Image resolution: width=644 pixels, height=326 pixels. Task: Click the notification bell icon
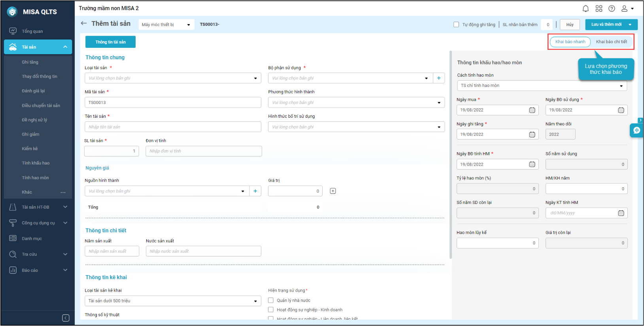585,8
